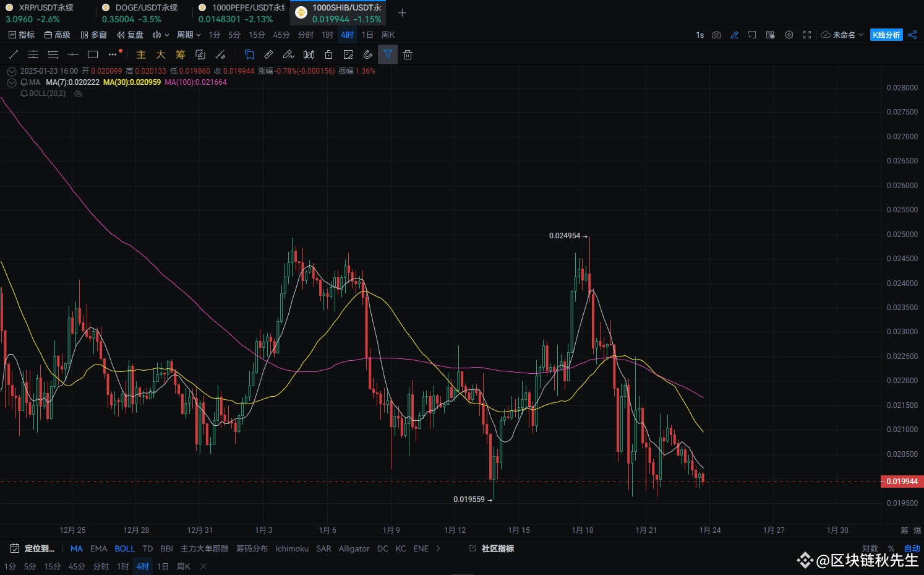Expand the 未命名 layout dropdown
Screen dimensions: 924x575
pyautogui.click(x=842, y=35)
